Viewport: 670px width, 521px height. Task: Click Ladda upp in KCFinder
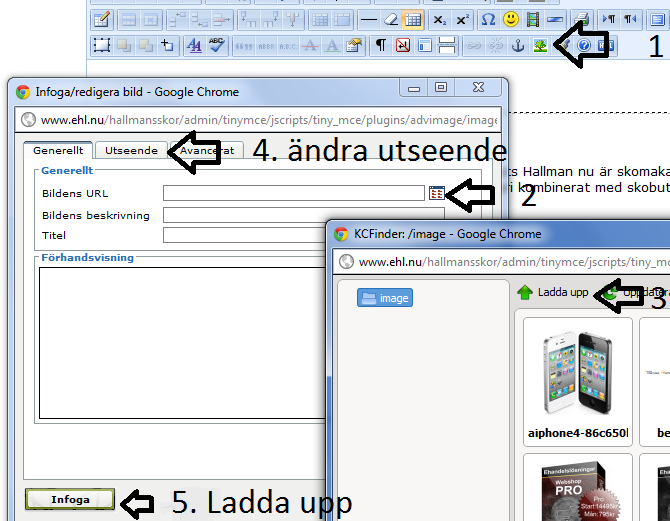click(552, 292)
